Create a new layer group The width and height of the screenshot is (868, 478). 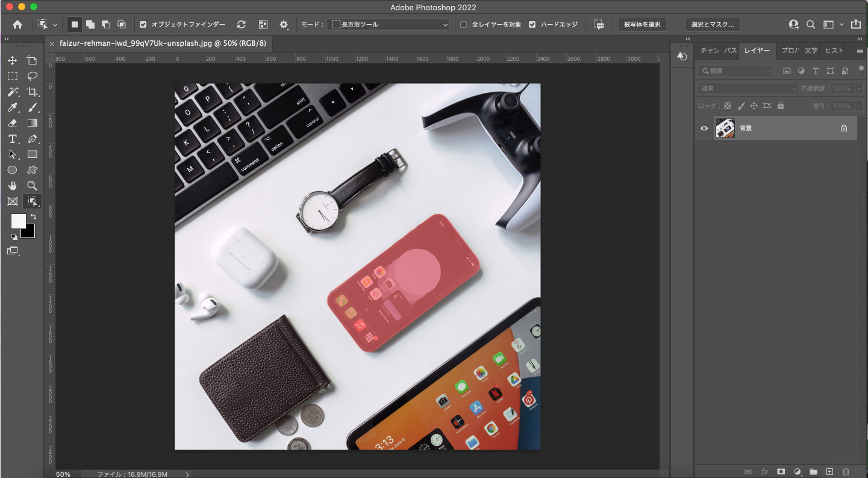813,471
